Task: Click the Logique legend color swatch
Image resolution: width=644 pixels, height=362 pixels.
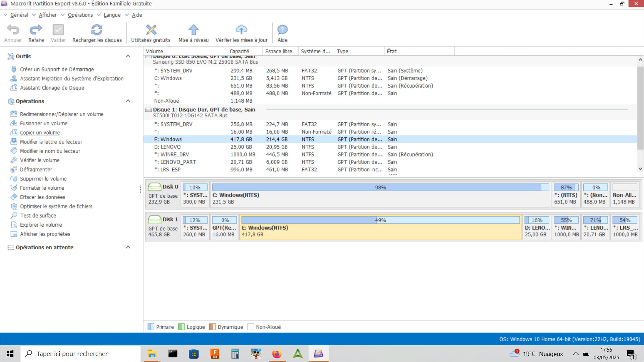Action: [181, 327]
